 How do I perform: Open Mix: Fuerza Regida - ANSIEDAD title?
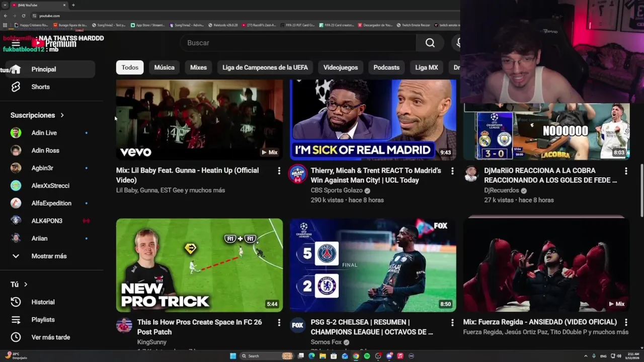(540, 322)
